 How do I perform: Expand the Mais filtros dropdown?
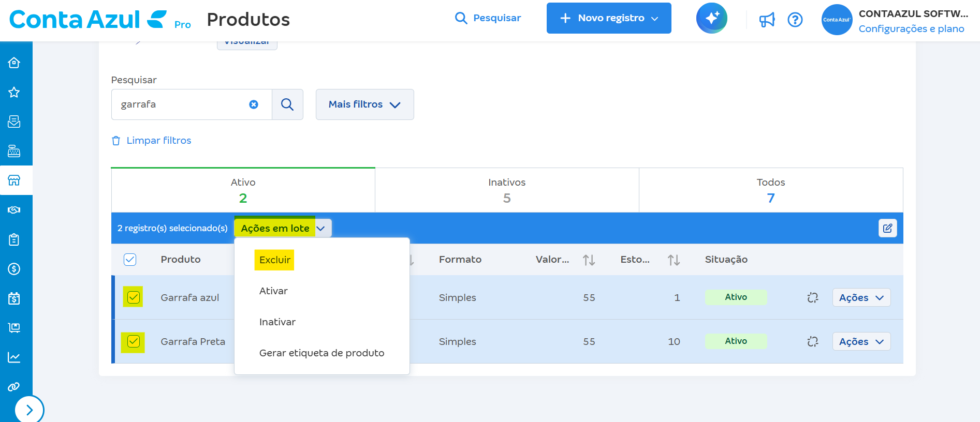point(364,104)
